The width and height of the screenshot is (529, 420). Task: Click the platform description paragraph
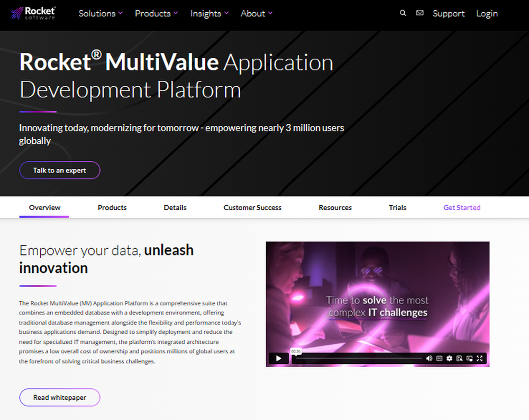click(130, 332)
